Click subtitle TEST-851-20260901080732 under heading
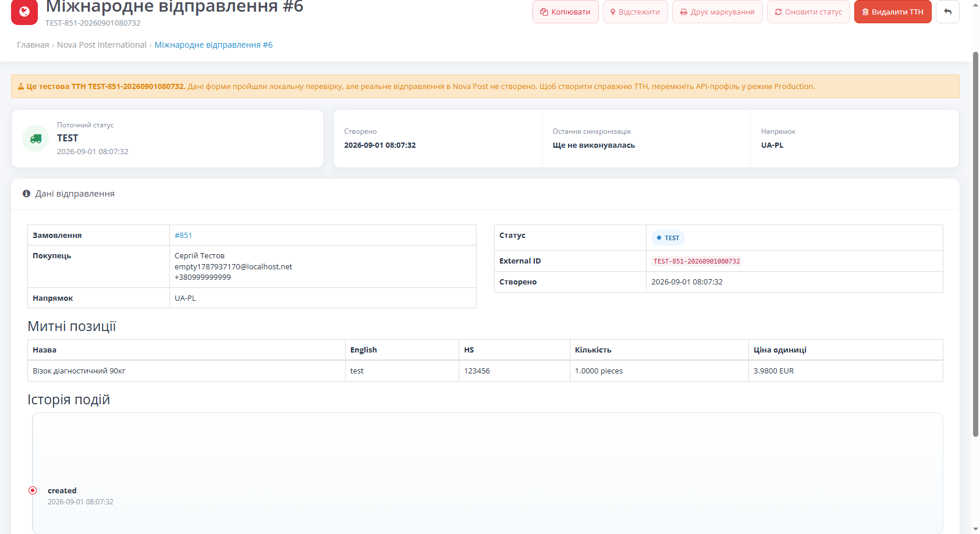980x534 pixels. click(x=93, y=23)
